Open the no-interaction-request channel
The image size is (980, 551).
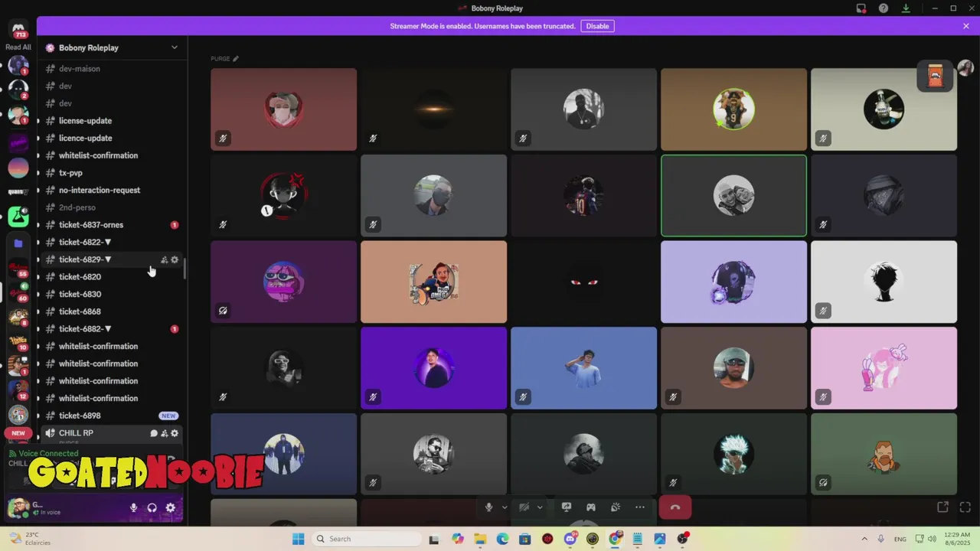[x=112, y=191]
